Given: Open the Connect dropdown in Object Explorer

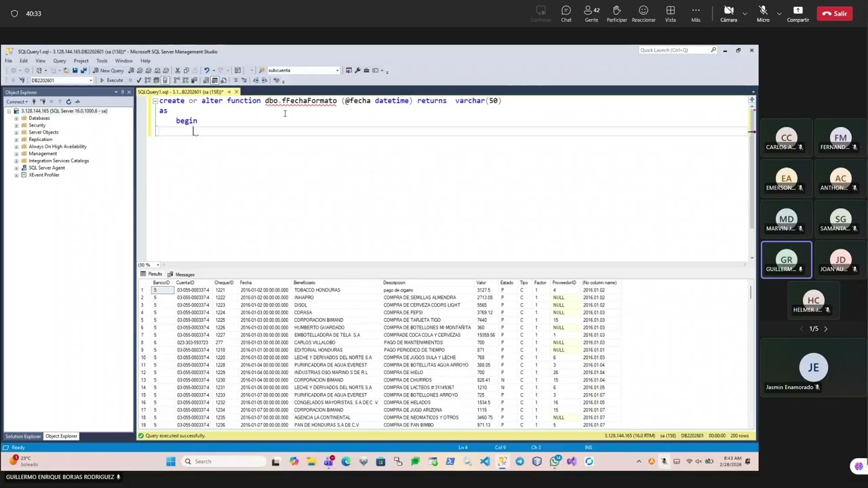Looking at the screenshot, I should pyautogui.click(x=16, y=102).
